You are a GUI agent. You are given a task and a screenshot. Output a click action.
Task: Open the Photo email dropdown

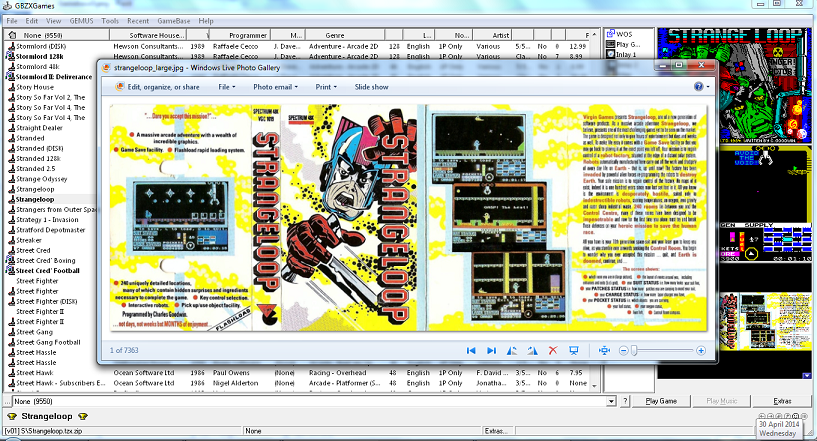pyautogui.click(x=275, y=87)
